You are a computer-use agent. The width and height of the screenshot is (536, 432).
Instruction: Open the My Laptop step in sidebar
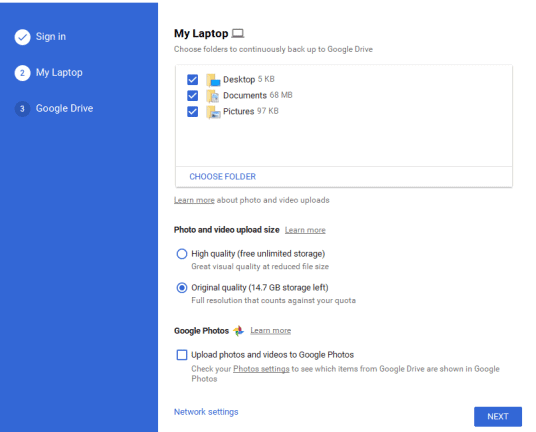59,72
